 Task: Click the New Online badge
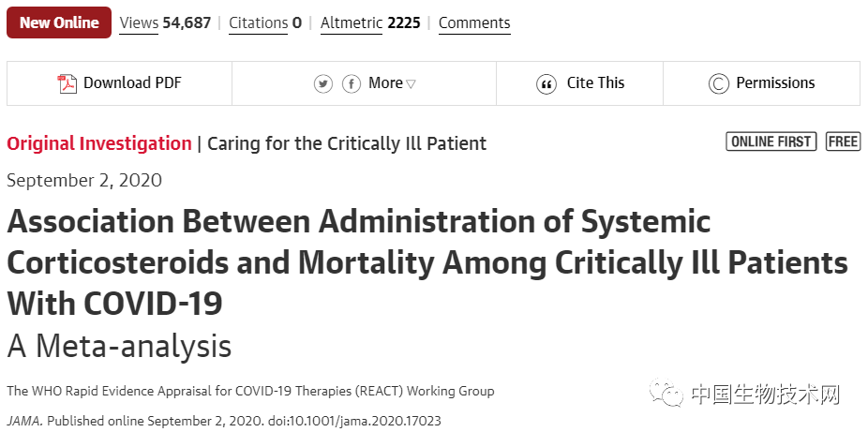tap(59, 22)
